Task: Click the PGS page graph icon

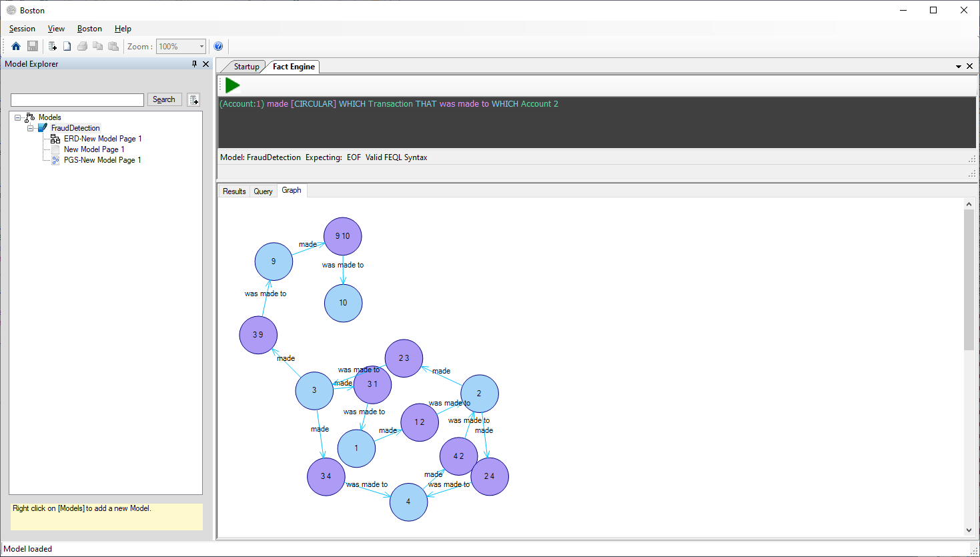Action: [55, 160]
